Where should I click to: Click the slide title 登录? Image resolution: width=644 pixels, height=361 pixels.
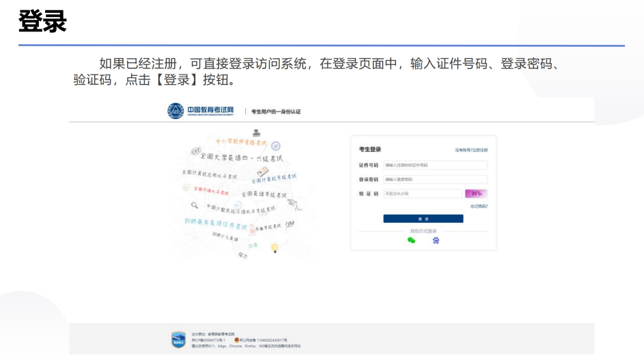[x=43, y=21]
